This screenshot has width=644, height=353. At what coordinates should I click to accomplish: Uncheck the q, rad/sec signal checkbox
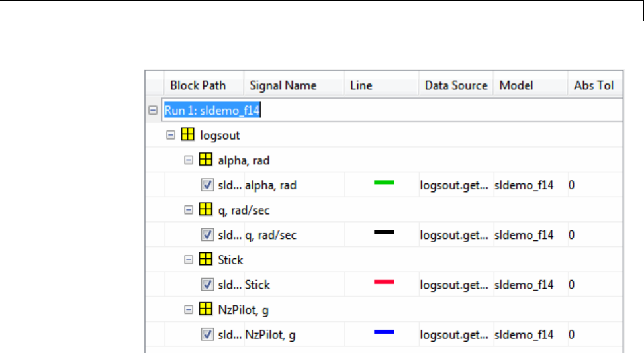click(x=207, y=235)
